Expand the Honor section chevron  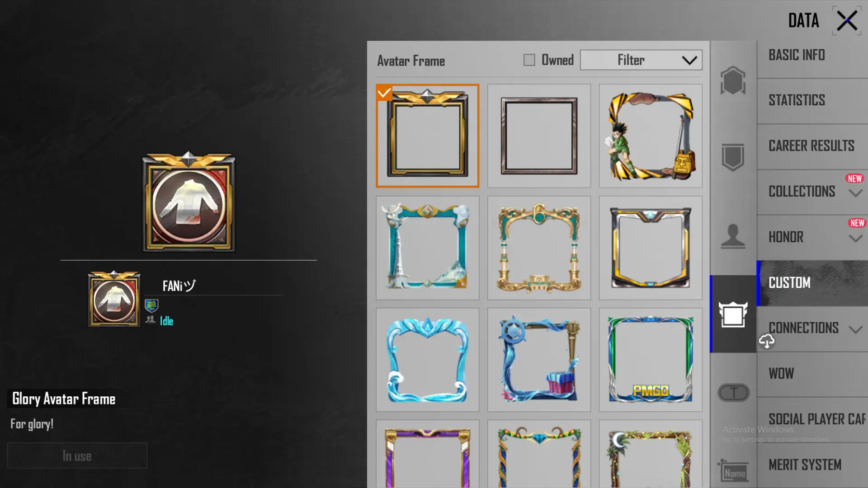(x=855, y=238)
